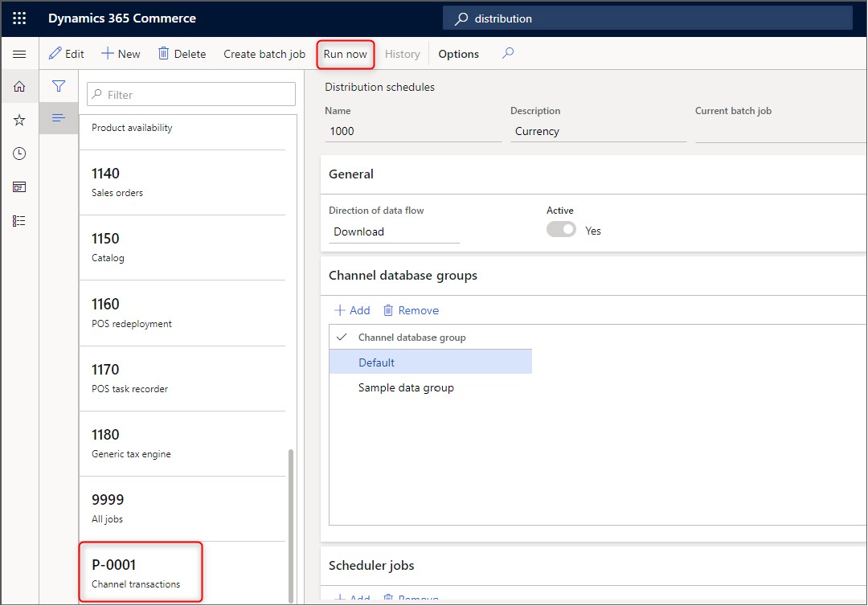Viewport: 868px width, 606px height.
Task: Remove the selected channel database group
Action: [x=411, y=310]
